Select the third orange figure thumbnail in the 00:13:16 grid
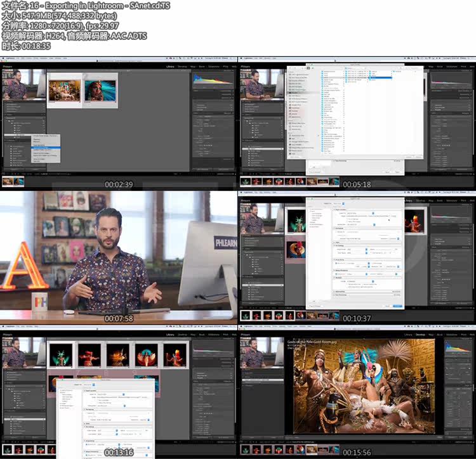The height and width of the screenshot is (459, 476). (118, 355)
